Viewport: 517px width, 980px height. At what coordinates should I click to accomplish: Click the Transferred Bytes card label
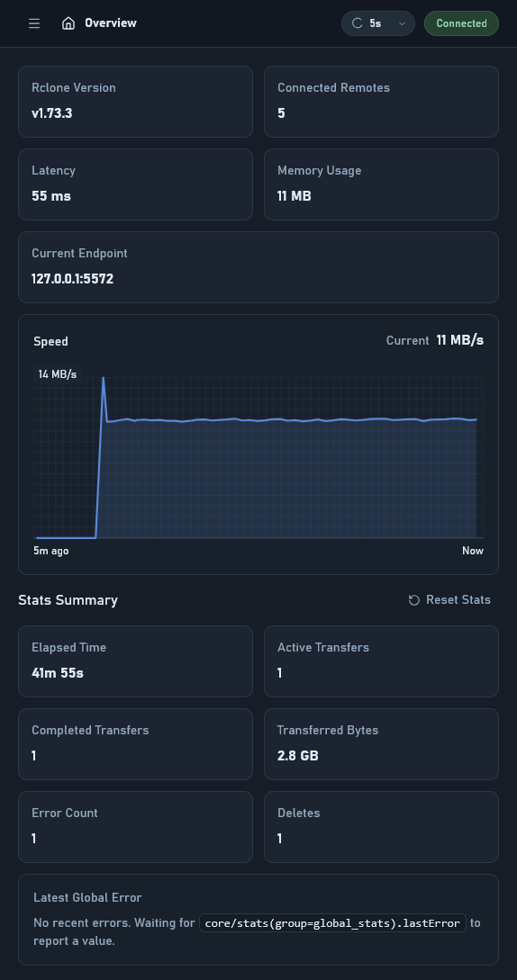tap(327, 730)
